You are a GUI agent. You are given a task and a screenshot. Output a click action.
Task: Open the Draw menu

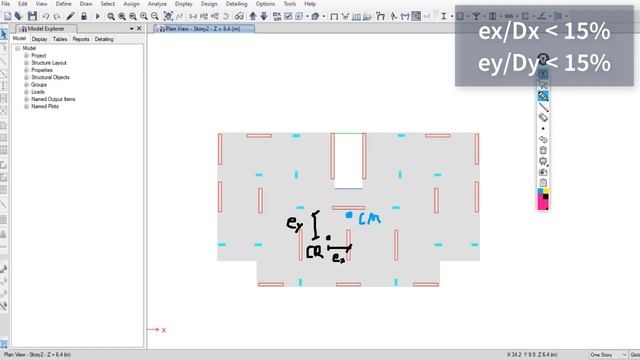coord(86,4)
